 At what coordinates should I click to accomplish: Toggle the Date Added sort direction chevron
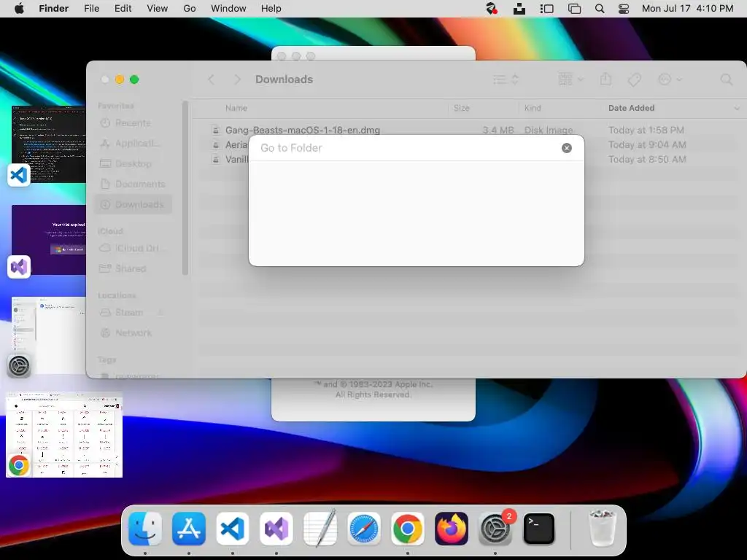[737, 109]
